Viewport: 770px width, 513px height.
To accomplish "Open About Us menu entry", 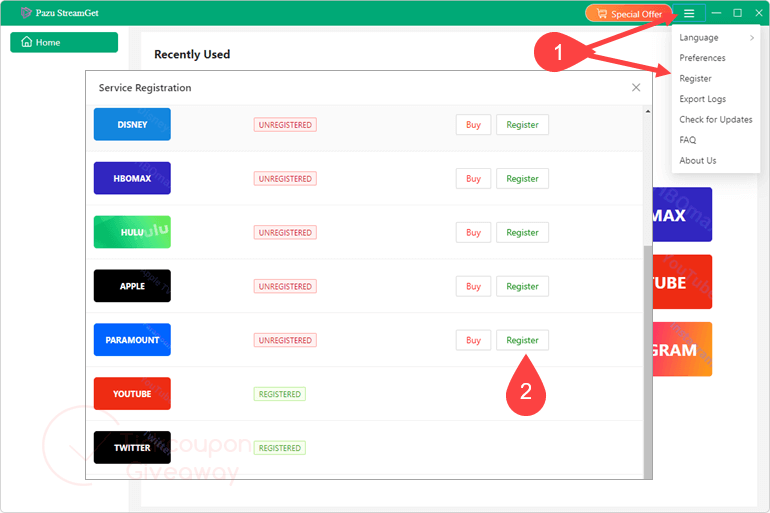I will click(x=716, y=161).
